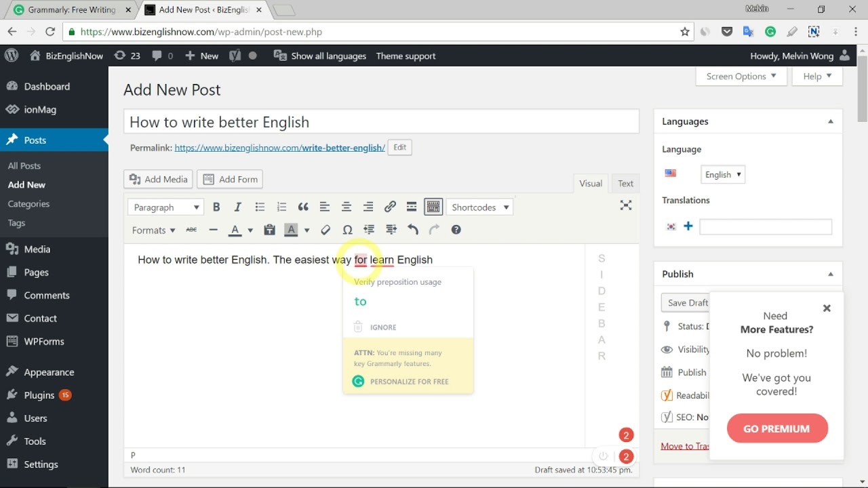Screen dimensions: 868x488
Task: Switch to Visual editor tab
Action: pos(590,183)
